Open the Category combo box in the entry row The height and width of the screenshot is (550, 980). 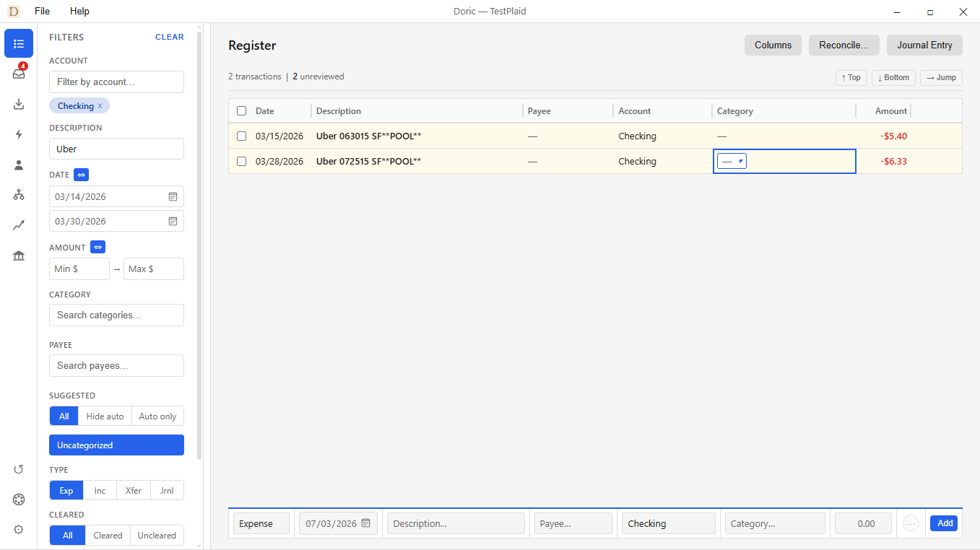775,523
